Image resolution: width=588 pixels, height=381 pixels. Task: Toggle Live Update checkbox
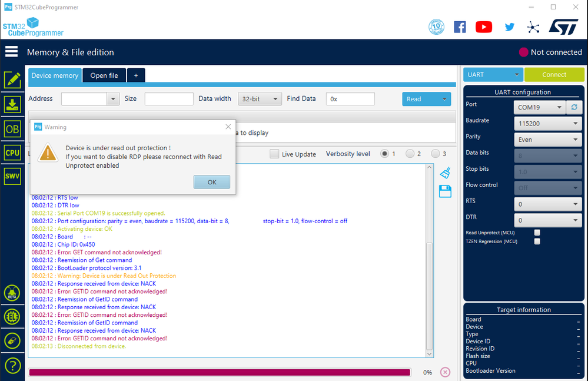tap(274, 154)
